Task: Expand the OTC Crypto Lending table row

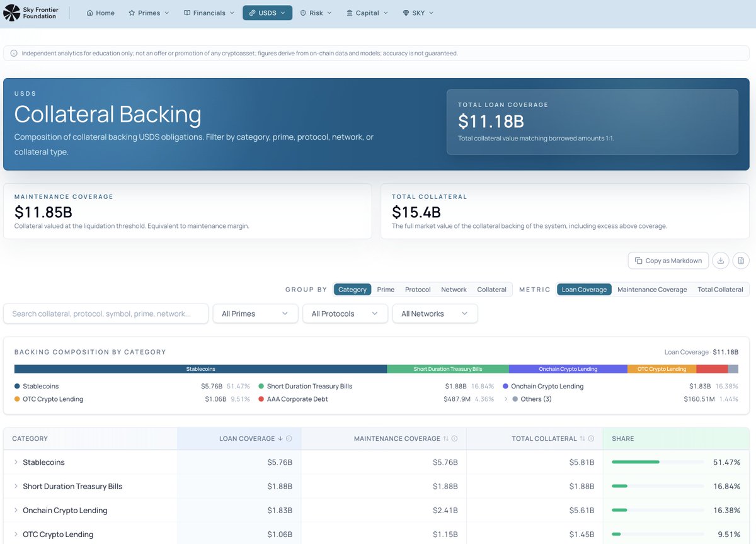Action: point(16,535)
